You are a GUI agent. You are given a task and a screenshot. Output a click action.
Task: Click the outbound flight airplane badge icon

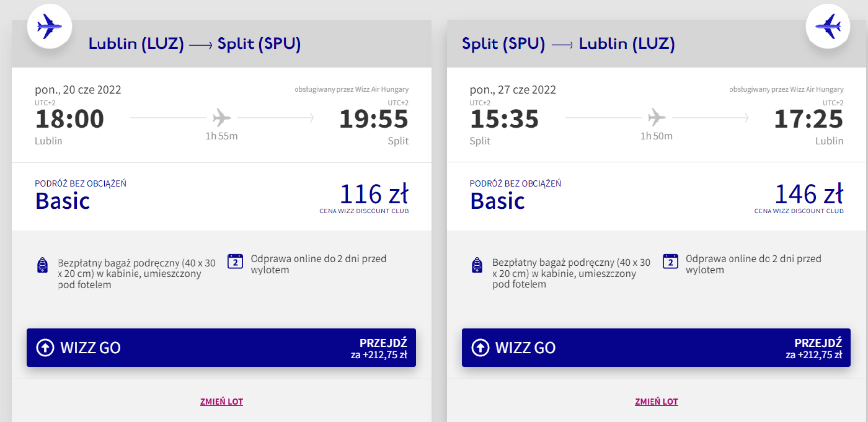click(50, 26)
